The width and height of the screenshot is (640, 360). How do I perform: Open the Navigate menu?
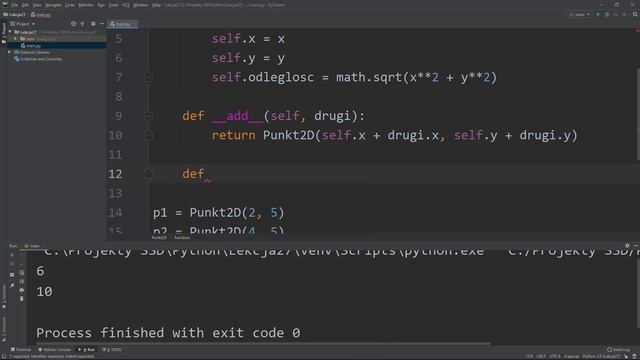pyautogui.click(x=53, y=5)
